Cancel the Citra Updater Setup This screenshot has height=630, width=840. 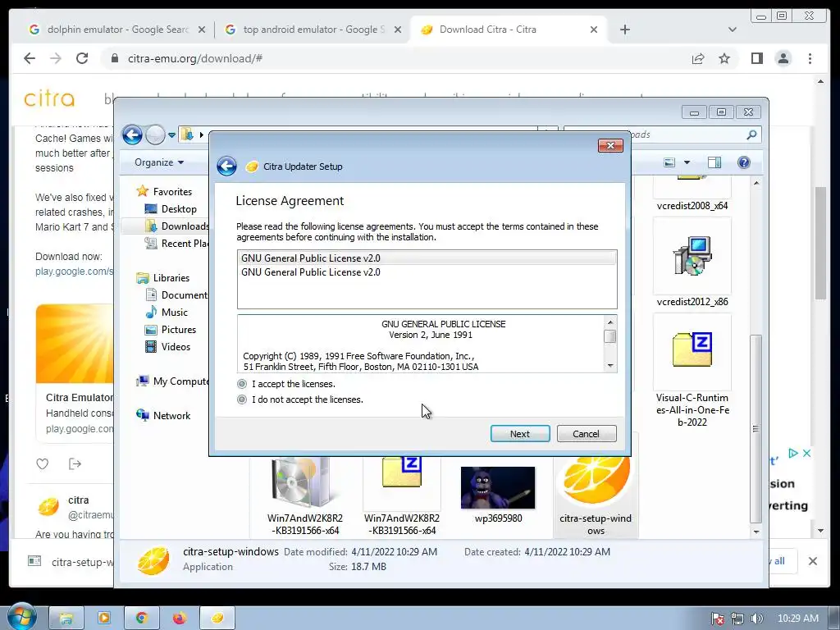[x=586, y=433]
